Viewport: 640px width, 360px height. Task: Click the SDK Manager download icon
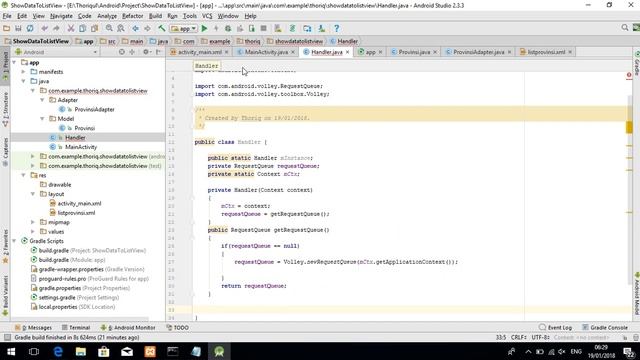(x=322, y=28)
